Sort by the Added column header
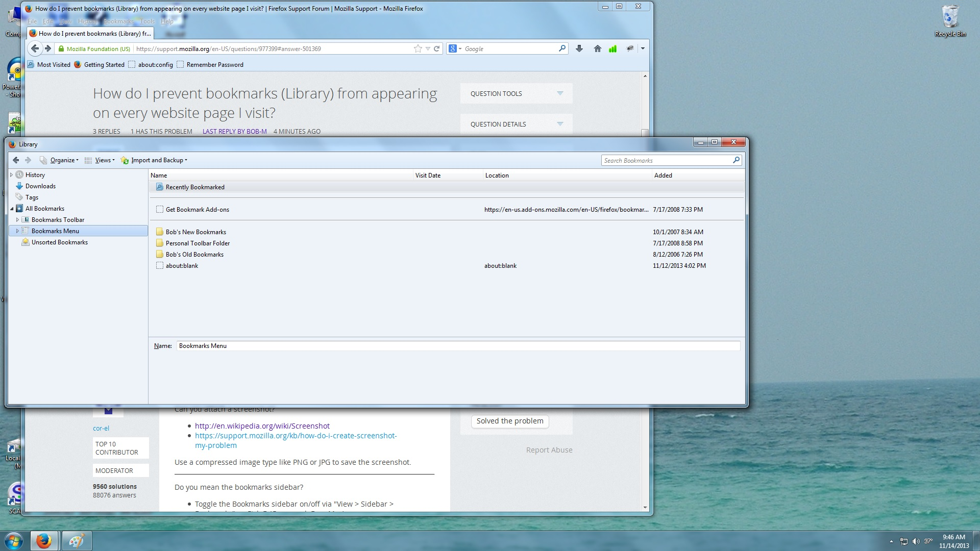 click(698, 176)
